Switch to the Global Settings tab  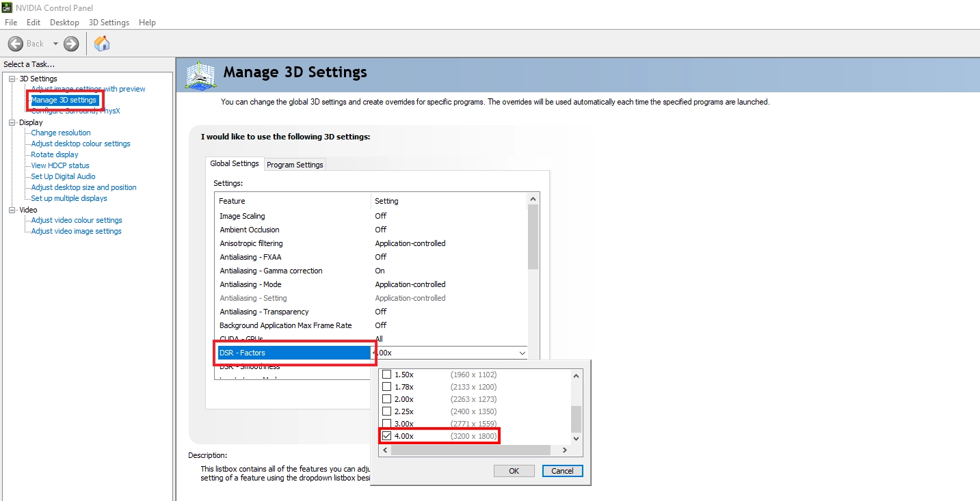tap(235, 163)
